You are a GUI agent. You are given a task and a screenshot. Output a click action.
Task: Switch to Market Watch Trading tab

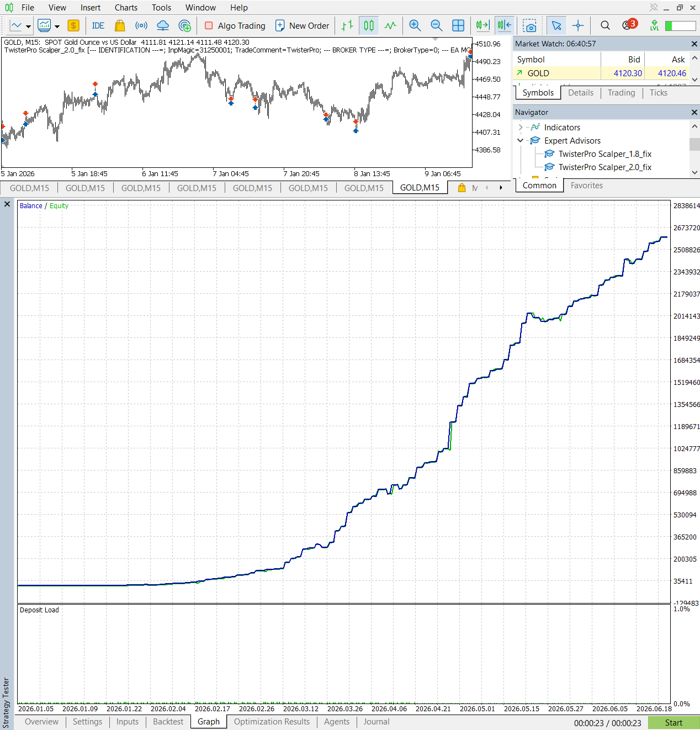pos(622,93)
